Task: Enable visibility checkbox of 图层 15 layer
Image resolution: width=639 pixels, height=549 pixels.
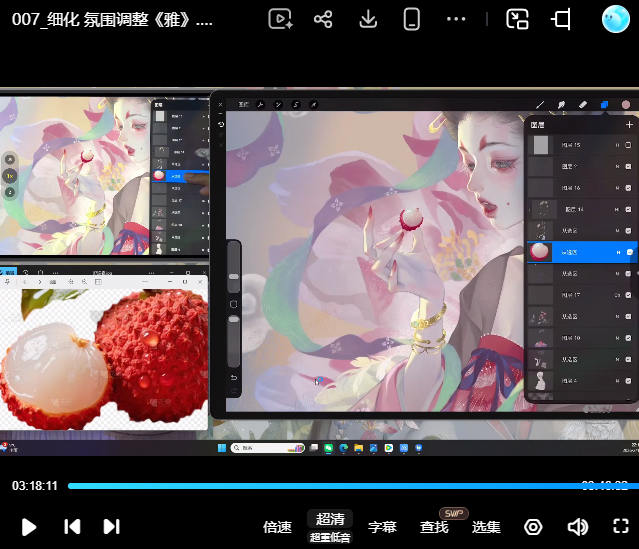Action: pos(628,145)
